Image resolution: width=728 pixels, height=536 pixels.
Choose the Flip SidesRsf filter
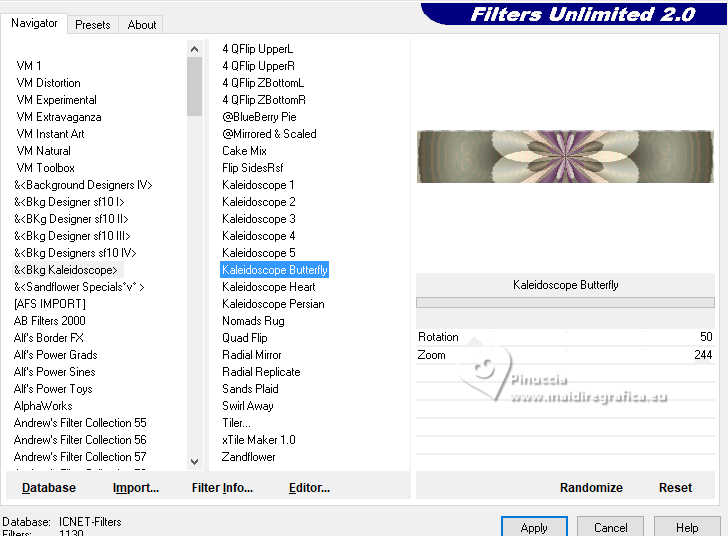point(253,168)
